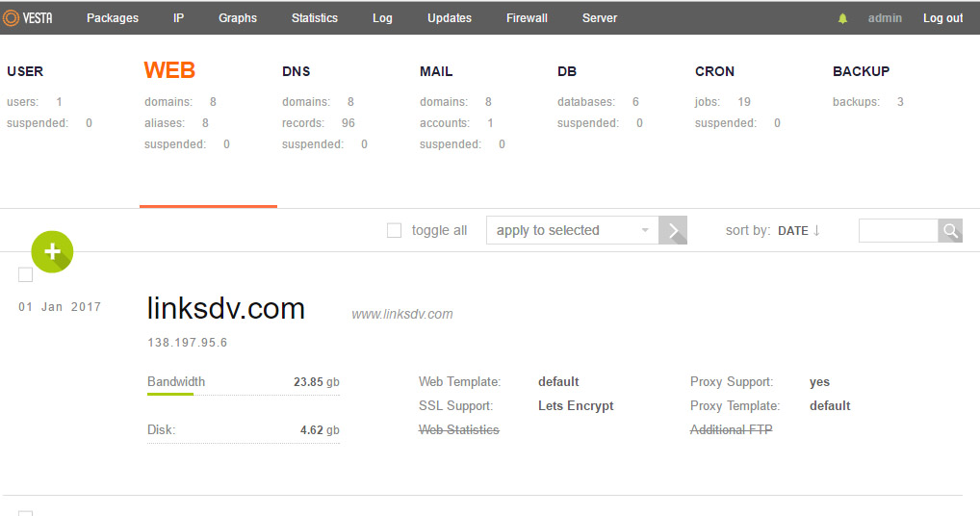Switch to the WEB tab

click(x=169, y=70)
